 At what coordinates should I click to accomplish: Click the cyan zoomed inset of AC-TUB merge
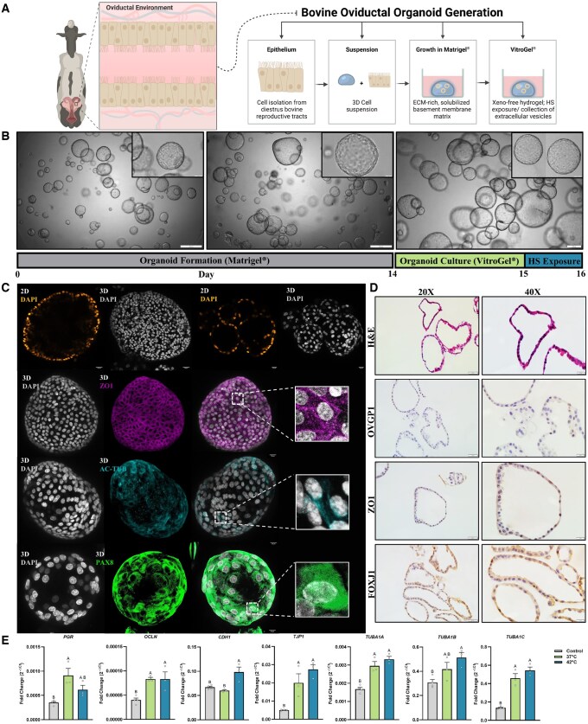click(x=322, y=502)
